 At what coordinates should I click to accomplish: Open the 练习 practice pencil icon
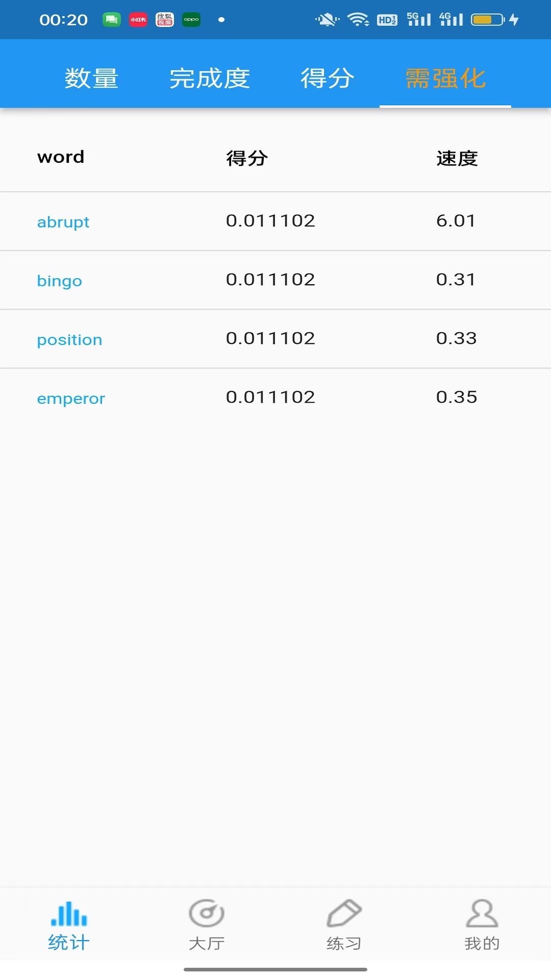coord(344,914)
